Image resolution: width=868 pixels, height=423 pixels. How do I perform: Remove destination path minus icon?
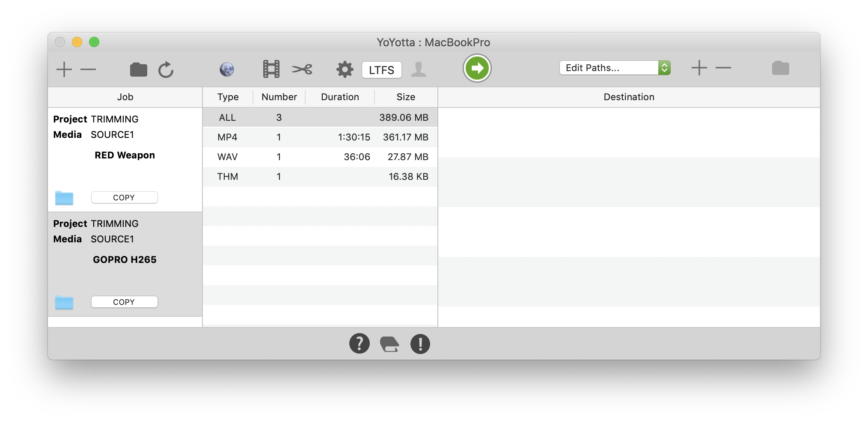pyautogui.click(x=723, y=68)
